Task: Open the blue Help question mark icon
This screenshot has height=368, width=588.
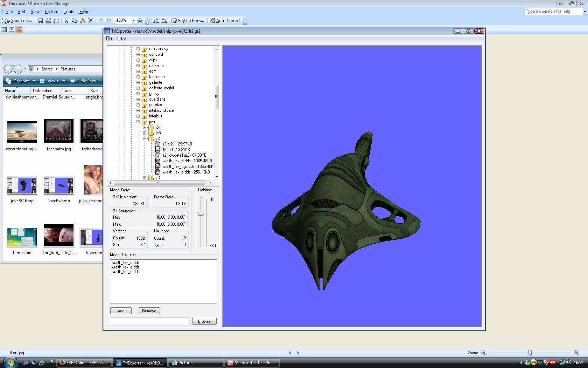Action: [140, 21]
